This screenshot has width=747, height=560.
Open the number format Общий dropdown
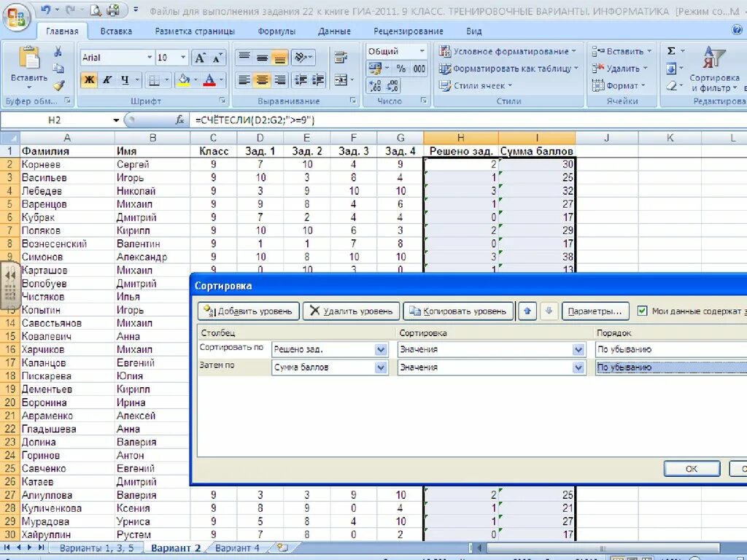pos(422,51)
